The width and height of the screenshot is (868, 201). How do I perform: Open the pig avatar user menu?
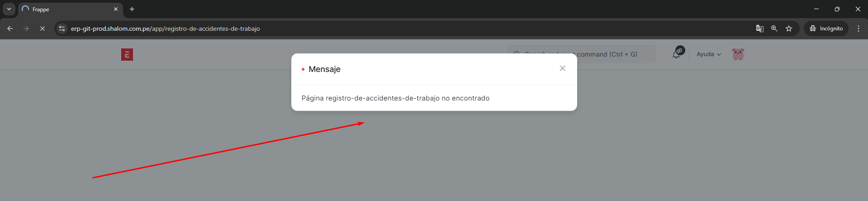(738, 54)
